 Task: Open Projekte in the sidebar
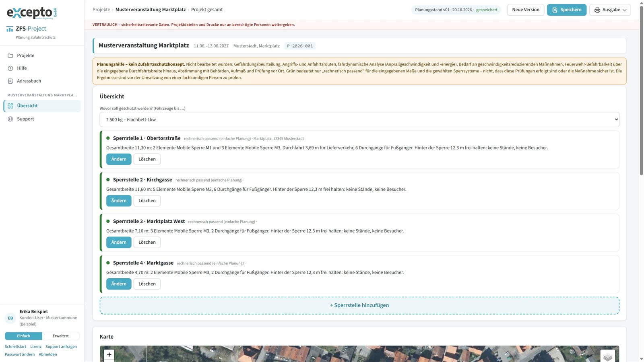42,56
